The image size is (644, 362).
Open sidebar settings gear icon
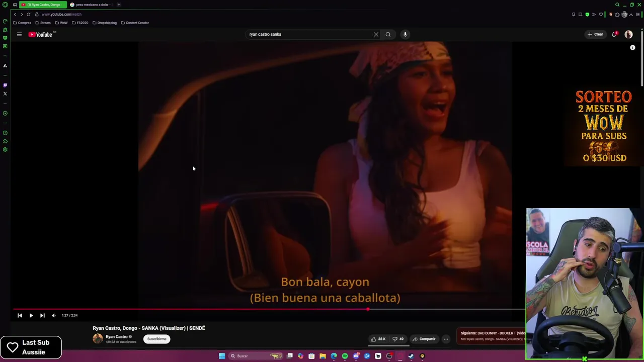pos(5,149)
